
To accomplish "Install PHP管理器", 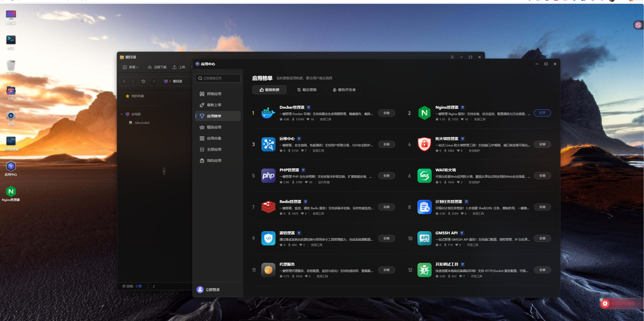I will point(386,176).
